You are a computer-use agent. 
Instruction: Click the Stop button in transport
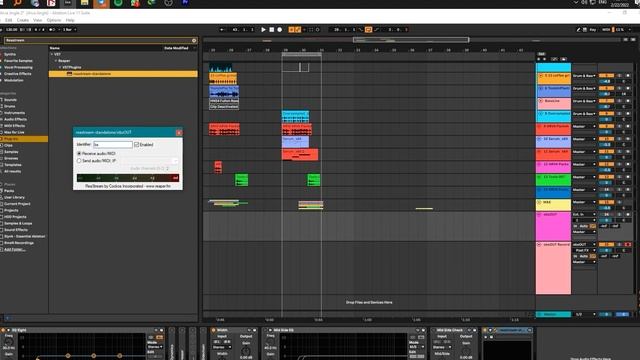pyautogui.click(x=271, y=29)
